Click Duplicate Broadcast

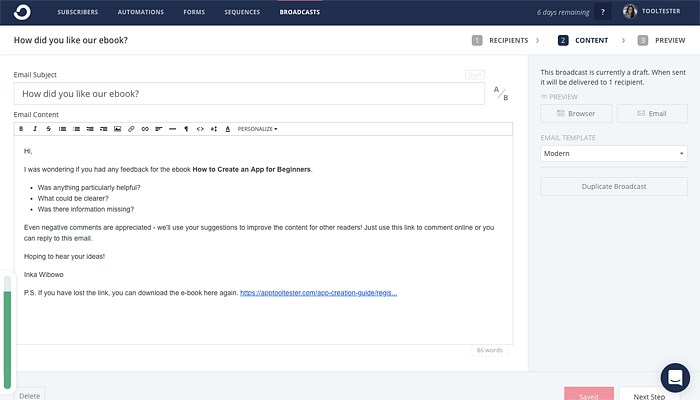click(x=614, y=187)
